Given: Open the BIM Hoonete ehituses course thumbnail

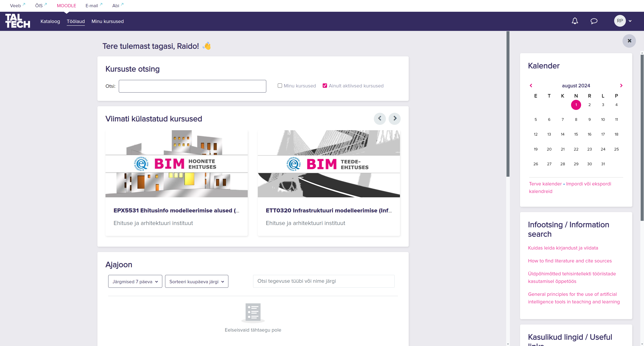Looking at the screenshot, I should (176, 164).
